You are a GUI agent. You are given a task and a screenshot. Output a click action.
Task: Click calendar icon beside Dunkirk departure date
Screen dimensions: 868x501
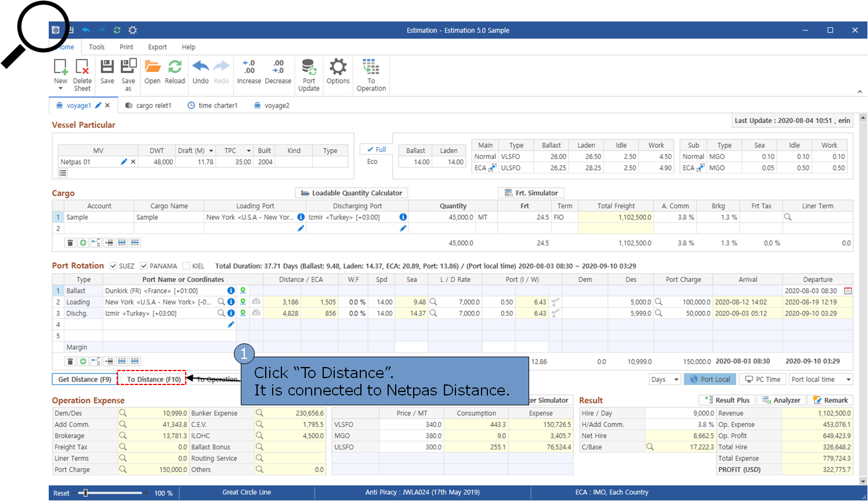point(848,291)
